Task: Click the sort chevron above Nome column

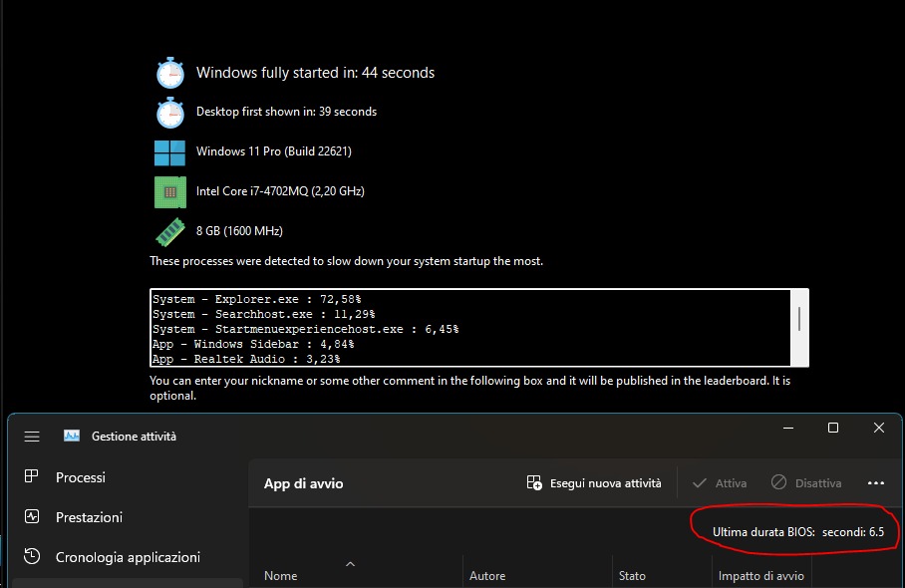Action: point(350,564)
